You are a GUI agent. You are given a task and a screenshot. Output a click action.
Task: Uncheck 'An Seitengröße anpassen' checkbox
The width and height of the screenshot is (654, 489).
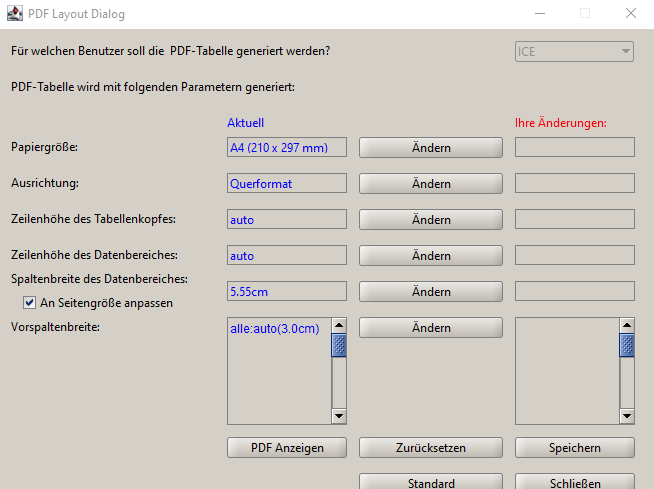point(29,303)
